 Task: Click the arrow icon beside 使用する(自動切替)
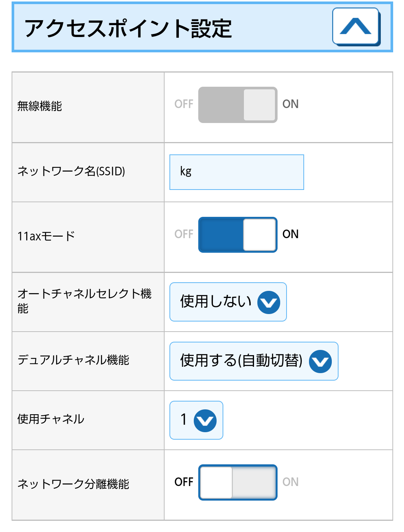tap(320, 362)
